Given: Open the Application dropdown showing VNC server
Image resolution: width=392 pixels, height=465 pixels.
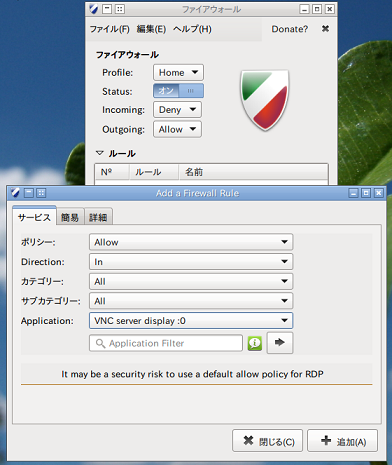Looking at the screenshot, I should tap(191, 321).
